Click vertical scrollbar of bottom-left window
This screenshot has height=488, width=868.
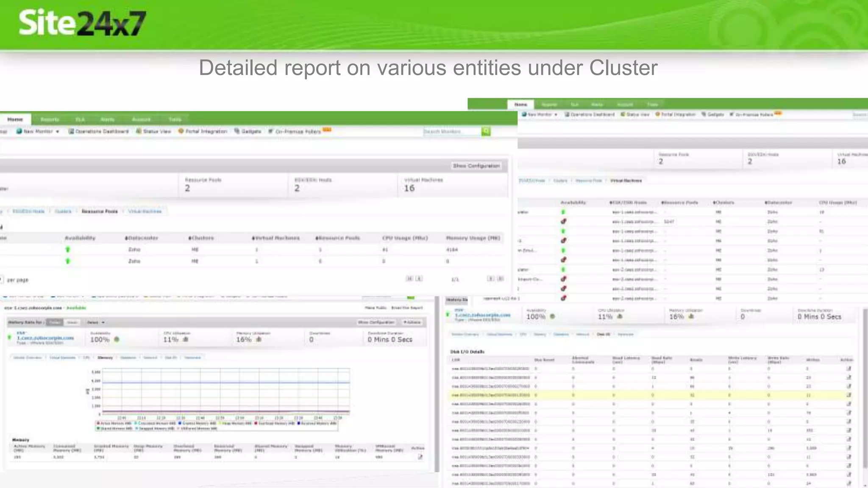(x=437, y=385)
